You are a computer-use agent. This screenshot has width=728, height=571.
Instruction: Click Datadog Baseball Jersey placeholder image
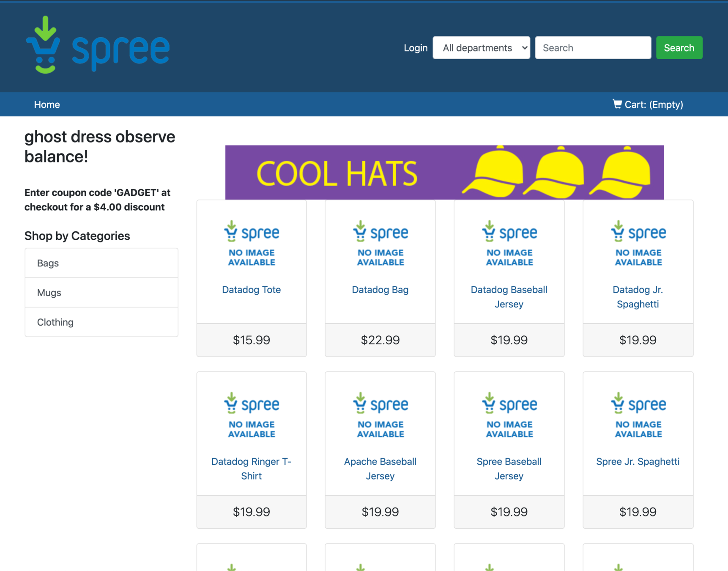[x=509, y=243]
